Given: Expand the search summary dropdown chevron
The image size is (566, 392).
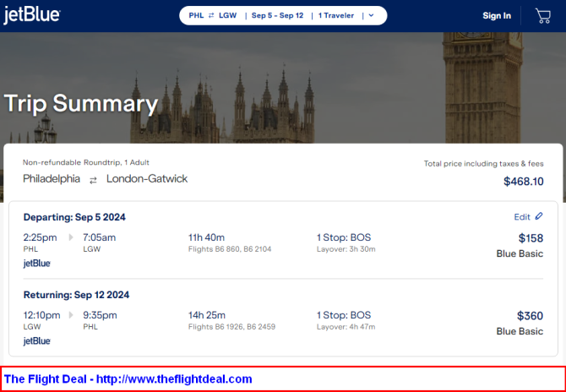Looking at the screenshot, I should coord(371,15).
